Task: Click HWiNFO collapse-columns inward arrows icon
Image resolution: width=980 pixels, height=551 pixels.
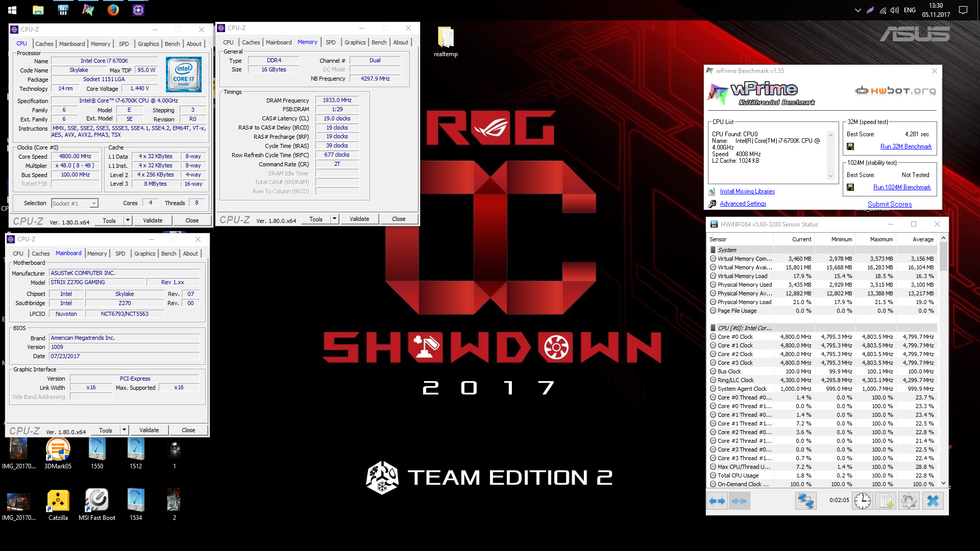Action: pos(739,501)
